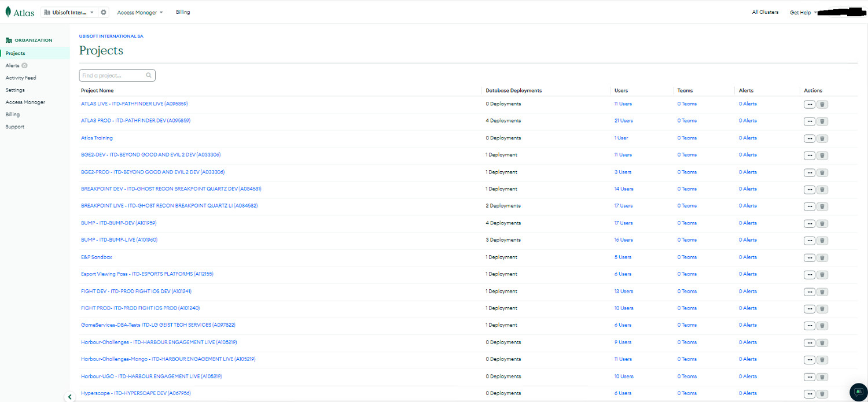Screen dimensions: 868x402
Task: Delete Atlas Training project via trash icon
Action: point(822,138)
